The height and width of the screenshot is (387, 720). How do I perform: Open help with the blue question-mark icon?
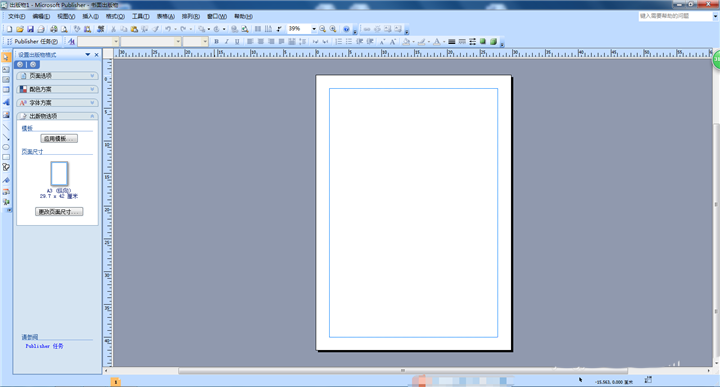[x=346, y=29]
